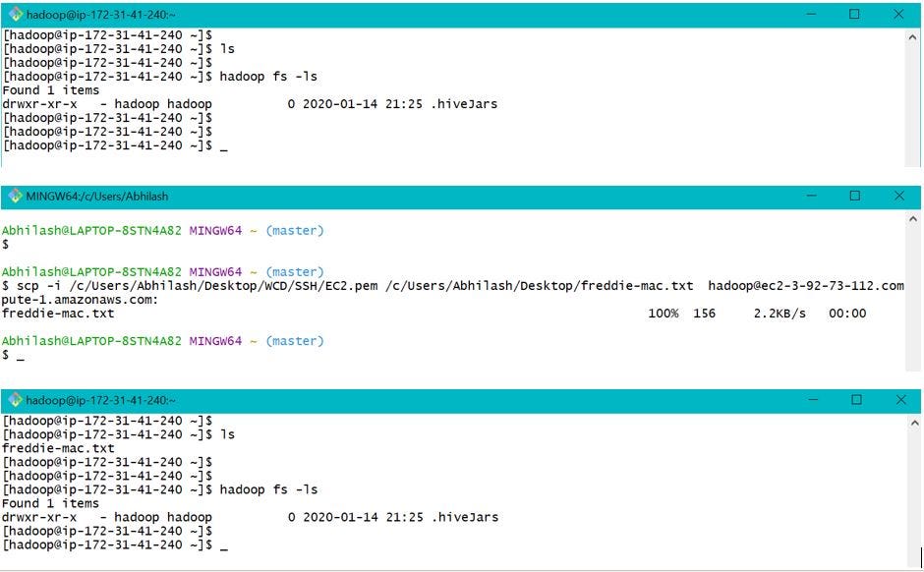
Task: Click the EC2.pem key path in scp command
Action: [224, 286]
